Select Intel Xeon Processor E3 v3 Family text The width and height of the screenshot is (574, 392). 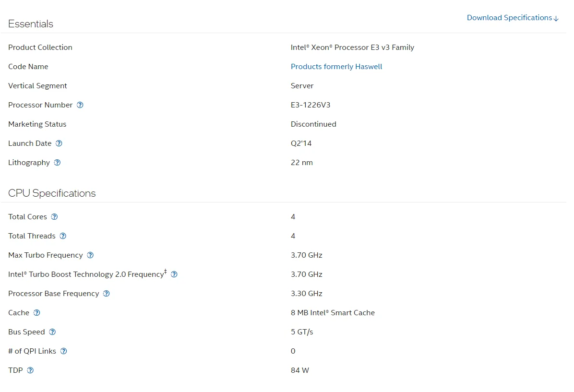pos(353,47)
